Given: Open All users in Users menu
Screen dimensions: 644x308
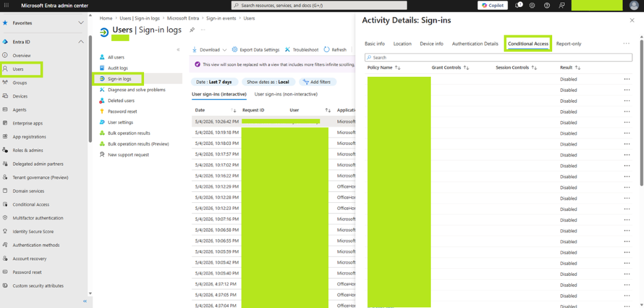Looking at the screenshot, I should click(116, 57).
